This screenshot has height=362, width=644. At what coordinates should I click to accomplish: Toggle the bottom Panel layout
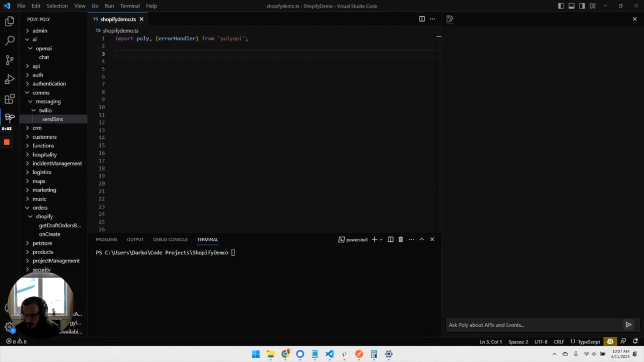[x=571, y=6]
